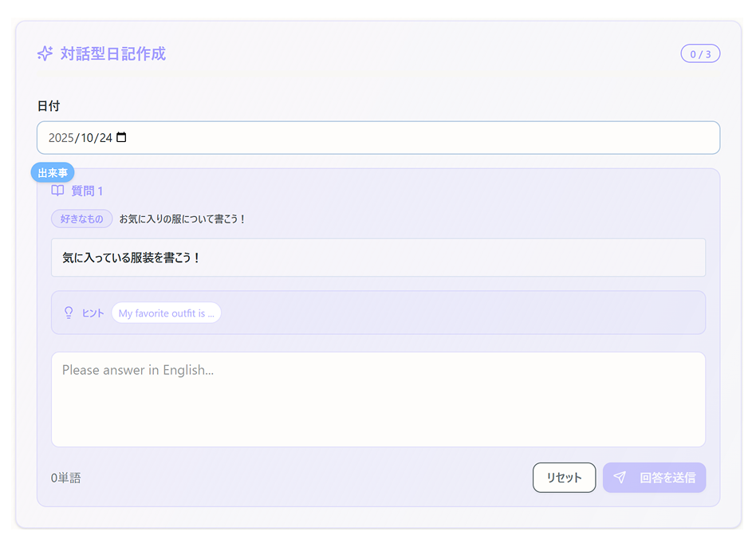Viewport: 756px width, 547px height.
Task: Select the month 10 in date field
Action: (87, 138)
